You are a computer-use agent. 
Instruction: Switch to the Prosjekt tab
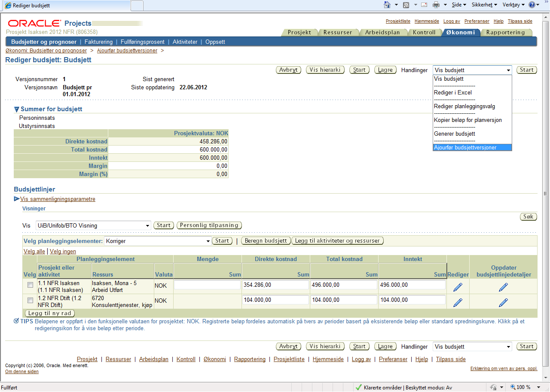pos(299,32)
